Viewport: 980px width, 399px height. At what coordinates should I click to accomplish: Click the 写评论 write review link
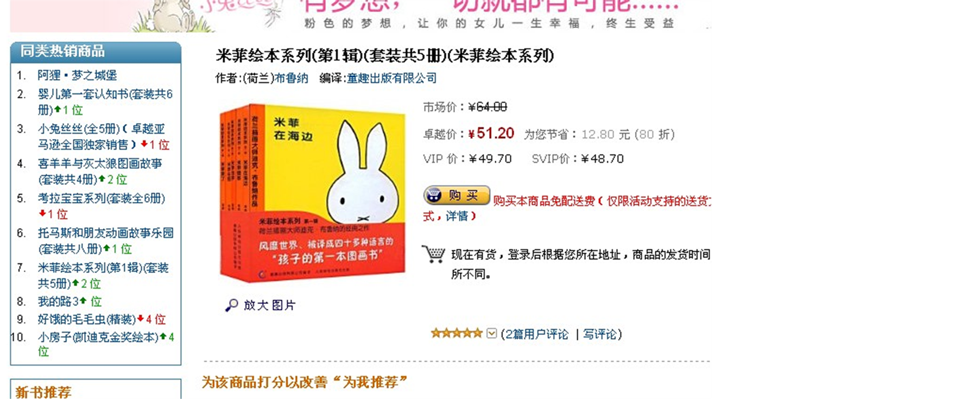coord(599,334)
